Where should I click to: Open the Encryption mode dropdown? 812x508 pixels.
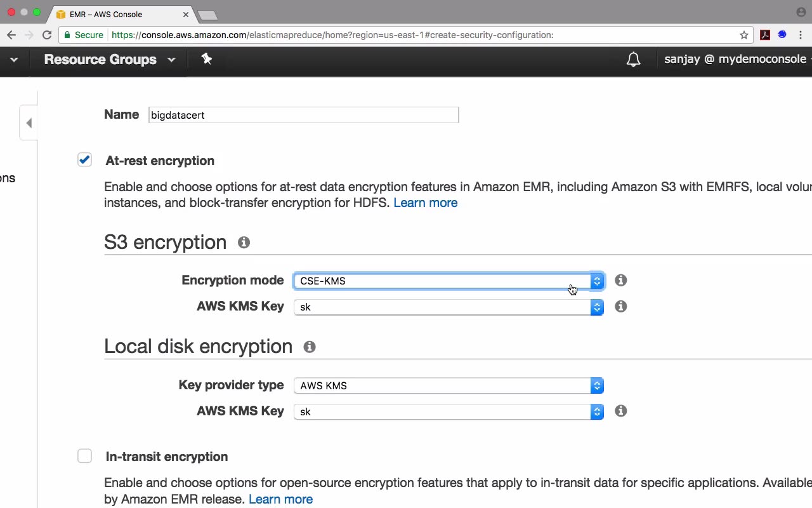pos(448,281)
